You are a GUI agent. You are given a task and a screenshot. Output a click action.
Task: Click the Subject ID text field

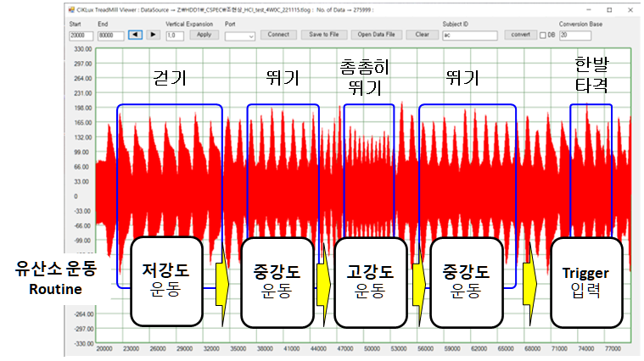tap(471, 36)
